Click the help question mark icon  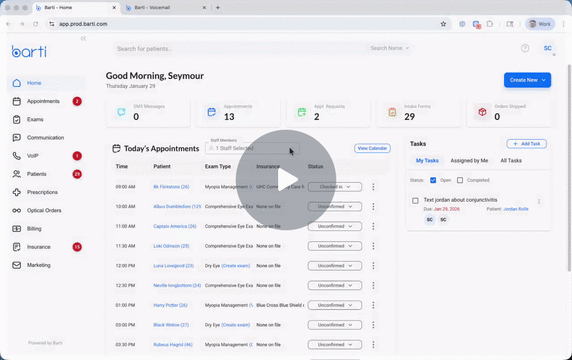(x=525, y=48)
